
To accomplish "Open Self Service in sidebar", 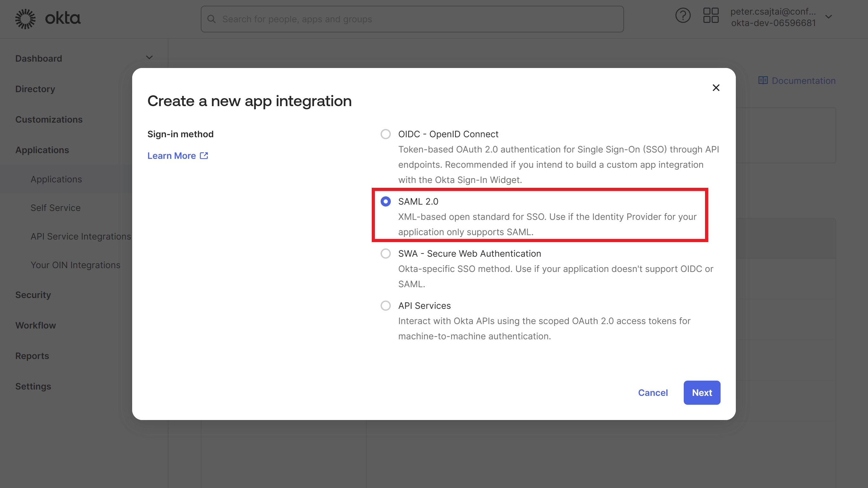I will point(56,208).
